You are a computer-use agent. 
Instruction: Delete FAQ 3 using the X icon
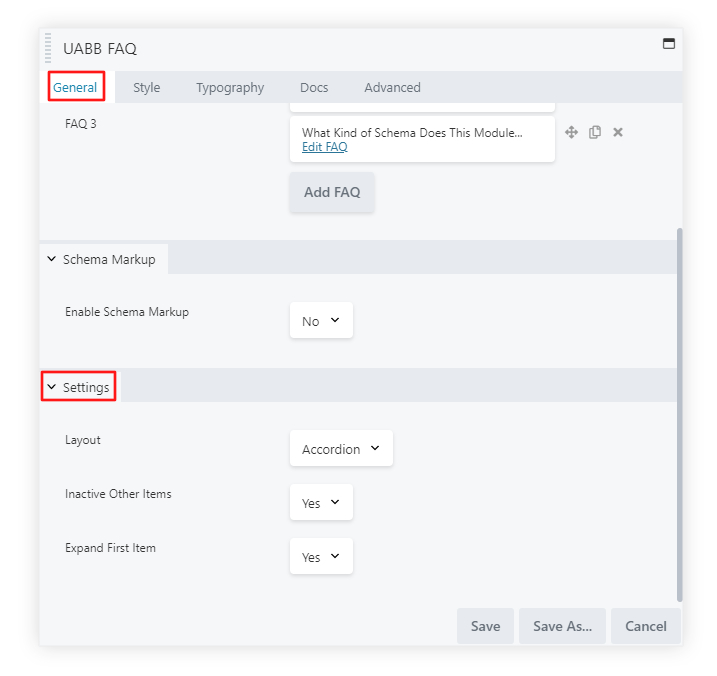tap(618, 132)
